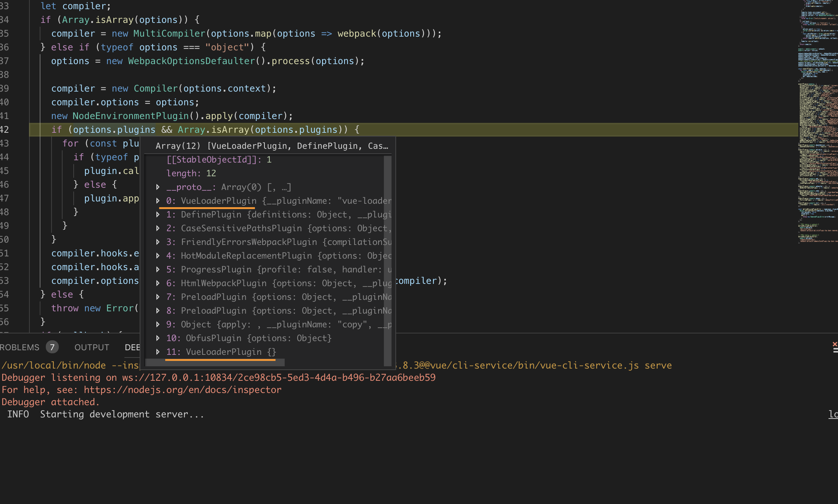Click the debugger websocket URL
Screen dimensions: 838x504
tap(279, 378)
